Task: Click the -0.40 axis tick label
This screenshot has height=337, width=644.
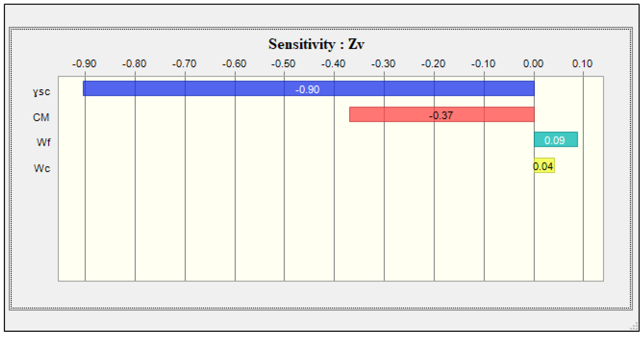Action: point(333,64)
